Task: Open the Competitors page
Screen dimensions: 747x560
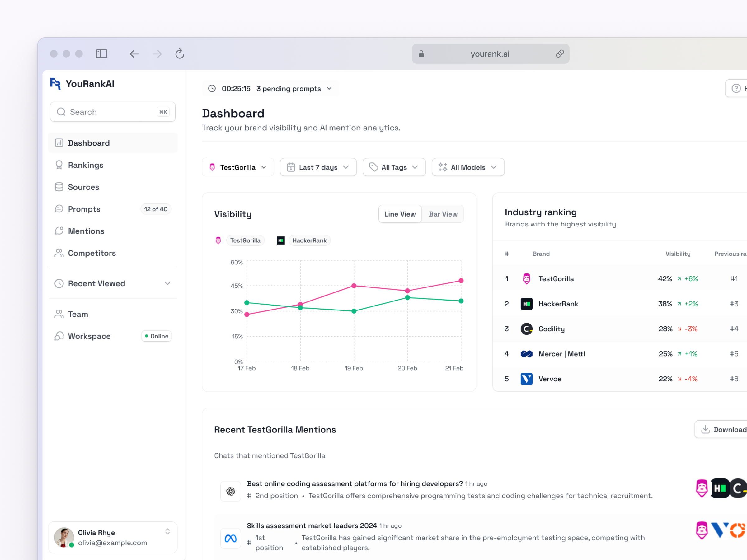Action: pos(92,253)
